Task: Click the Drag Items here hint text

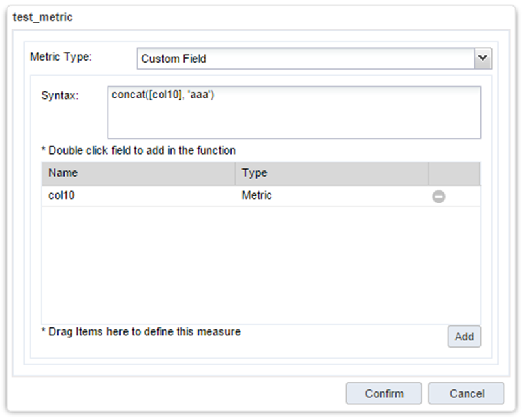Action: [x=141, y=332]
